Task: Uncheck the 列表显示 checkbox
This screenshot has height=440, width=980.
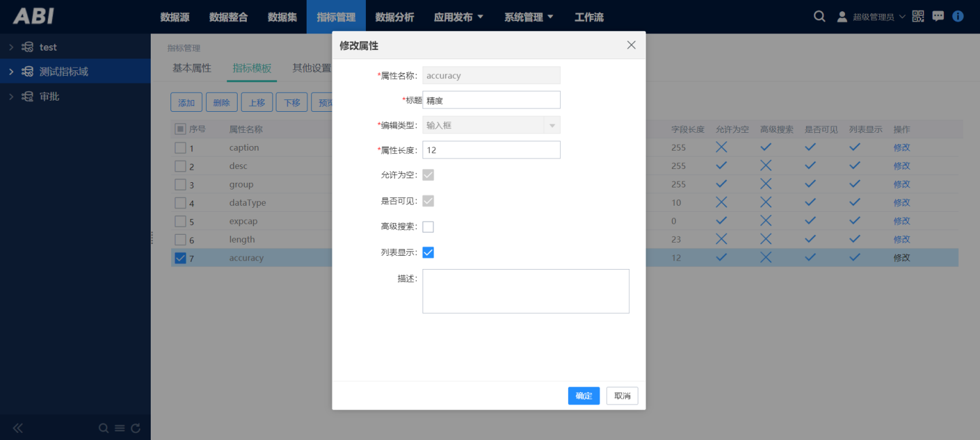Action: [x=428, y=253]
